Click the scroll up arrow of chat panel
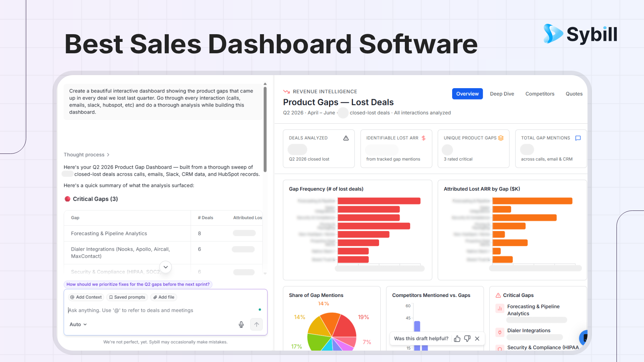 (265, 84)
